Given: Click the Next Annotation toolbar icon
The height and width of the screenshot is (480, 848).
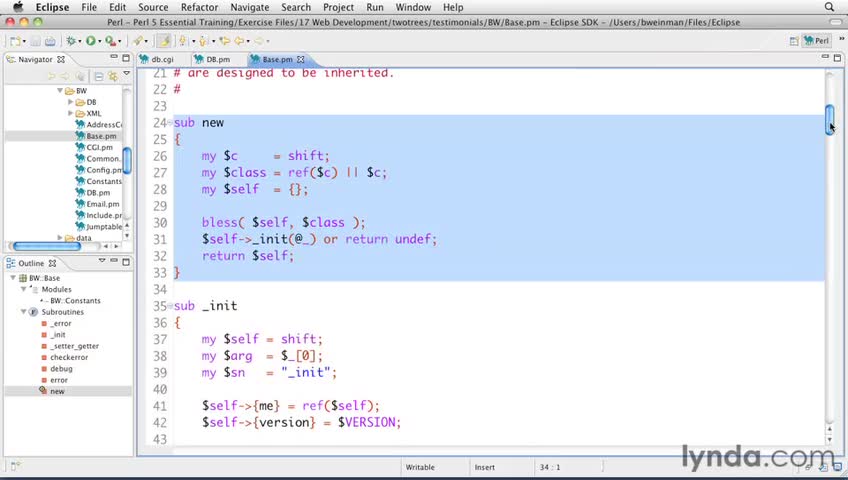Looking at the screenshot, I should [183, 41].
